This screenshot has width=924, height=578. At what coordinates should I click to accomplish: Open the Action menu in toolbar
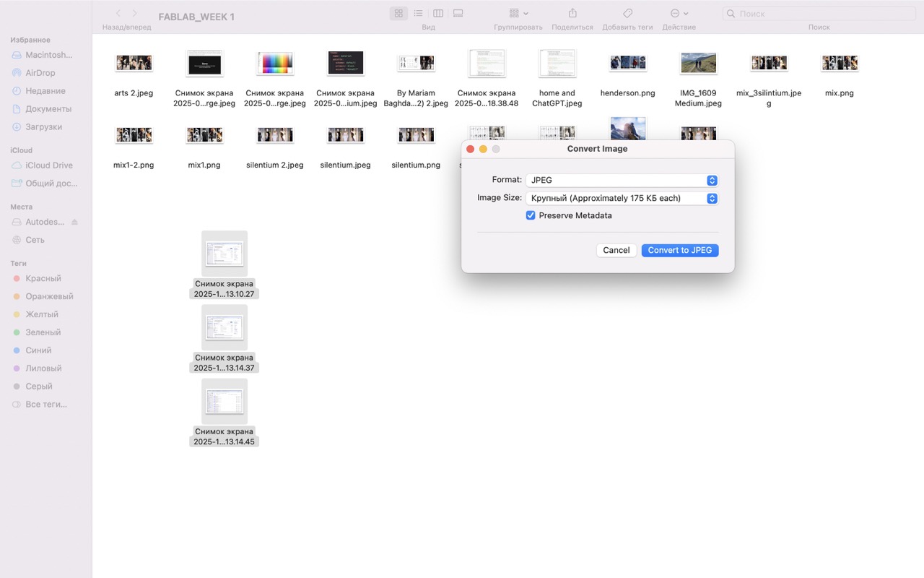(679, 13)
